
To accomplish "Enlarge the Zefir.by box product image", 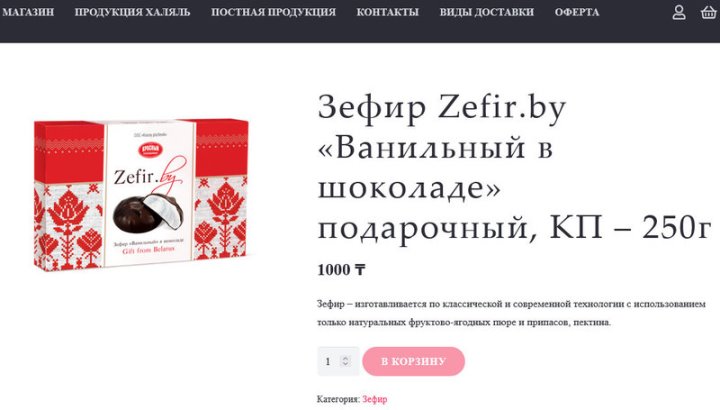I will [141, 195].
